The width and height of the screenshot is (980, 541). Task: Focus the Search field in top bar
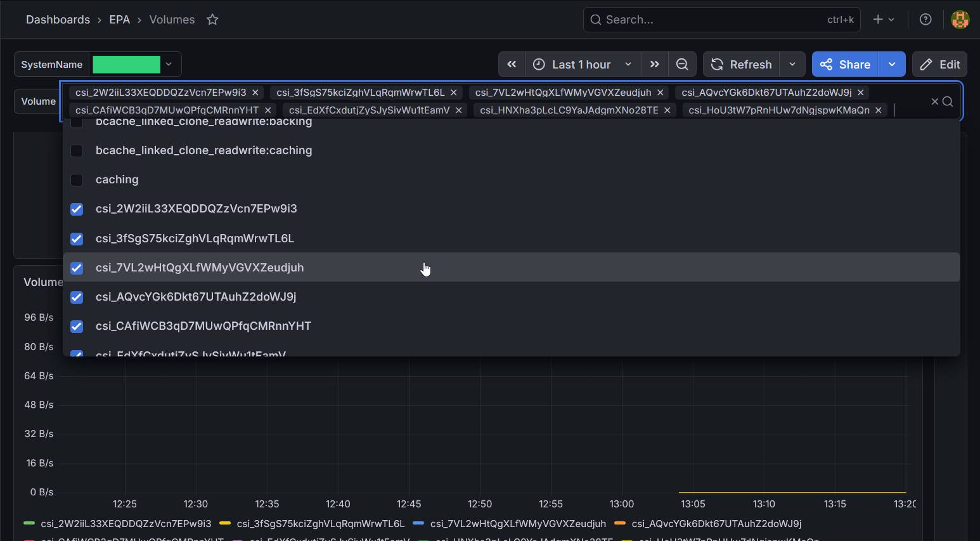click(x=721, y=20)
